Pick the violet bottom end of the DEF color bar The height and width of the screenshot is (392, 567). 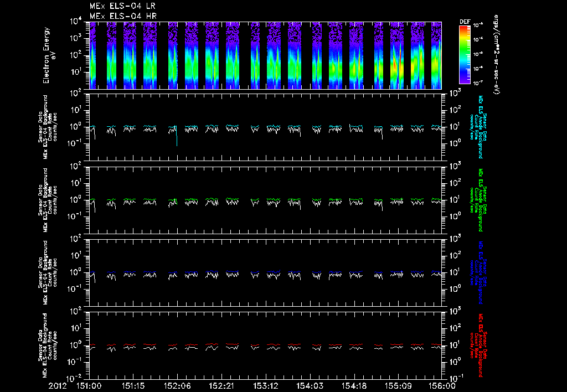[x=465, y=81]
